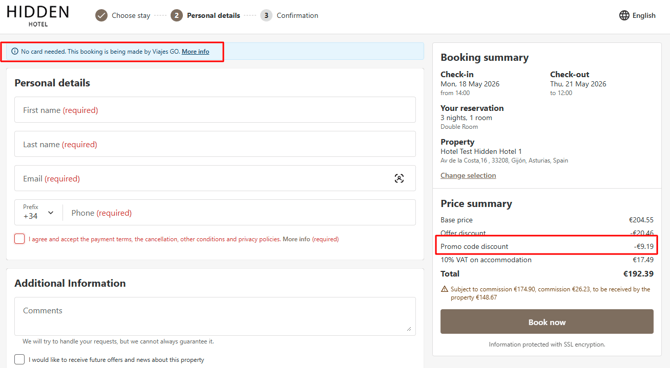670x368 pixels.
Task: Enable future offers and news checkbox
Action: point(20,359)
